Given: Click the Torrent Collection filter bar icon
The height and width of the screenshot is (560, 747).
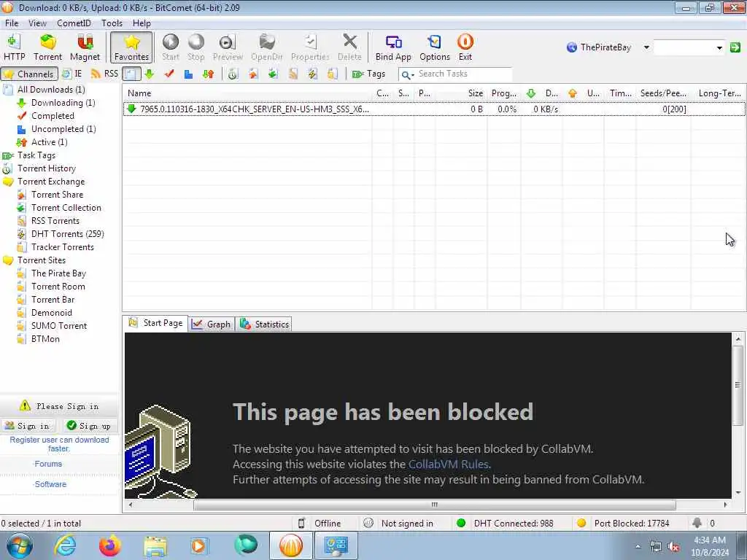Looking at the screenshot, I should click(273, 74).
